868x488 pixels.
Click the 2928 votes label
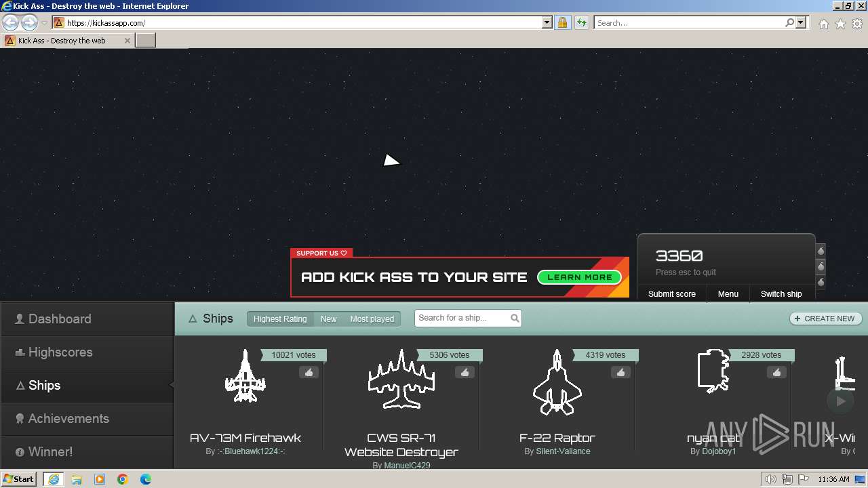coord(761,354)
